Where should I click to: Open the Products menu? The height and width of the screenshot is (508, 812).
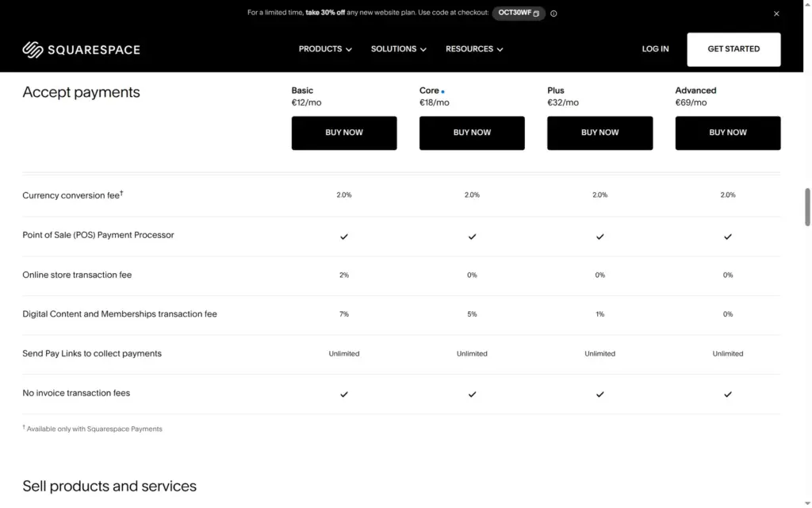(x=324, y=48)
